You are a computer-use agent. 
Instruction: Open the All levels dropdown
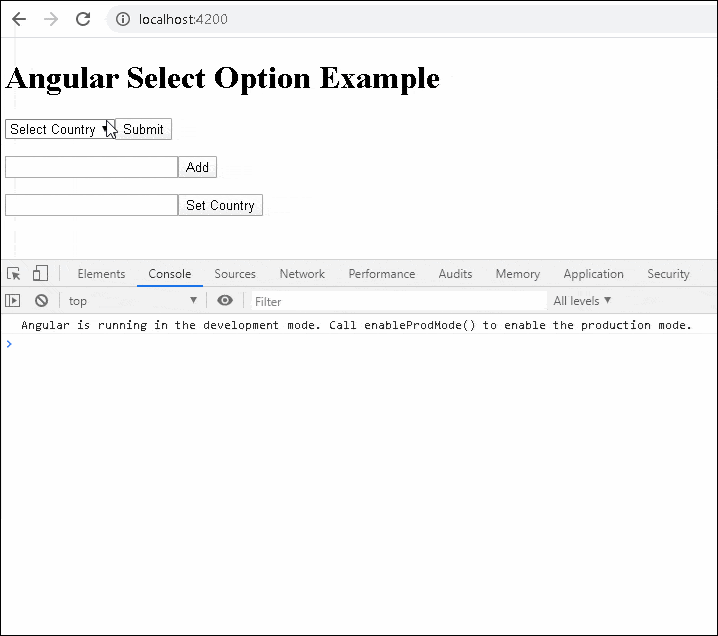point(582,301)
